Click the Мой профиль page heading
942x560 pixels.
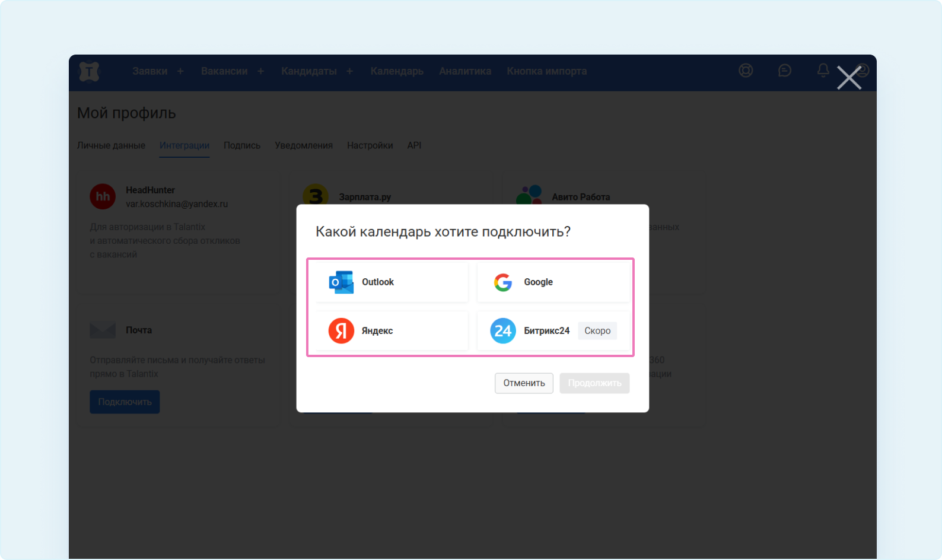click(126, 113)
